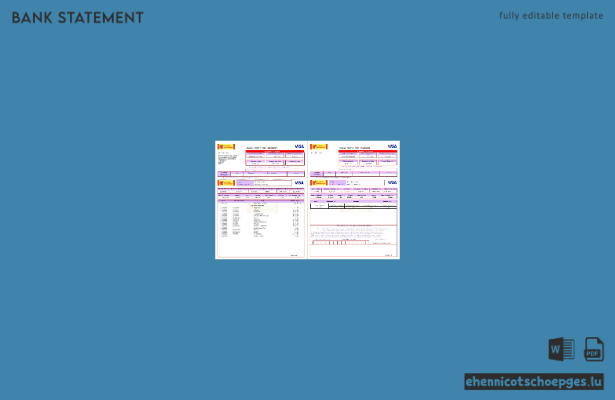Click the PDF file format icon
Image resolution: width=615 pixels, height=400 pixels.
click(594, 349)
